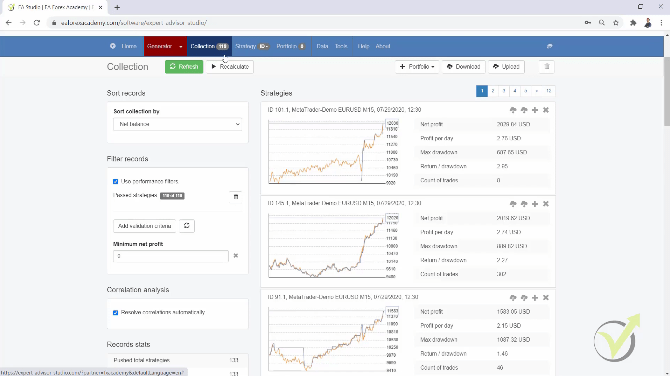Click the reload icon beside Add validation criteria

pos(187,226)
